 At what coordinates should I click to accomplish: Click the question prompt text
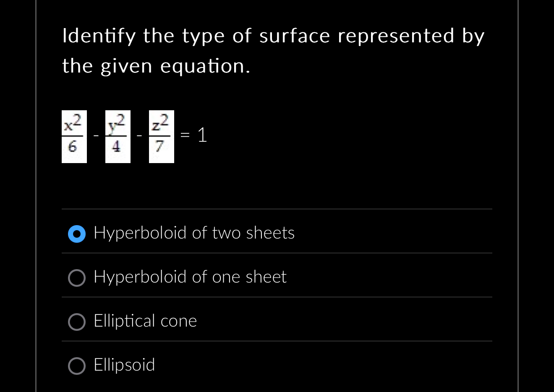click(x=273, y=50)
